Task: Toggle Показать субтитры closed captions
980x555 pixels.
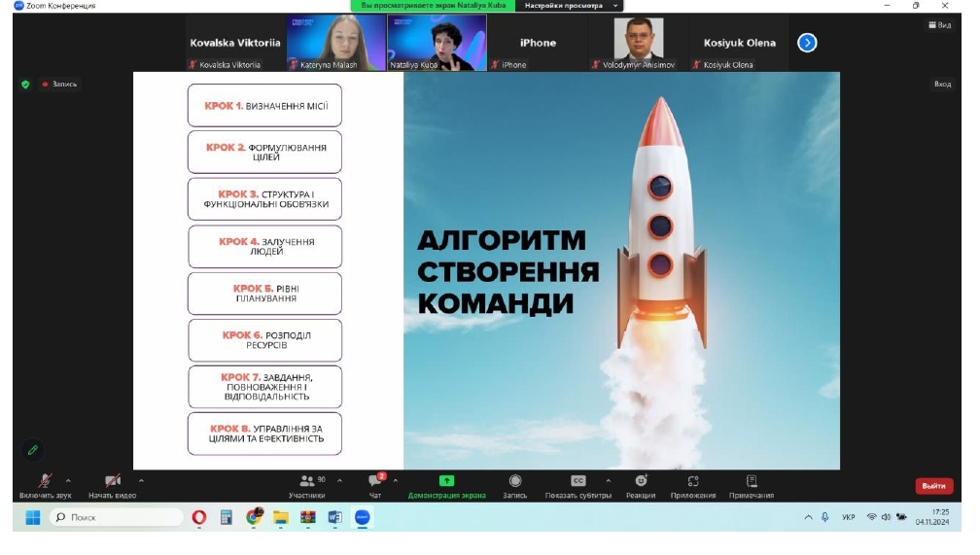Action: (x=577, y=482)
